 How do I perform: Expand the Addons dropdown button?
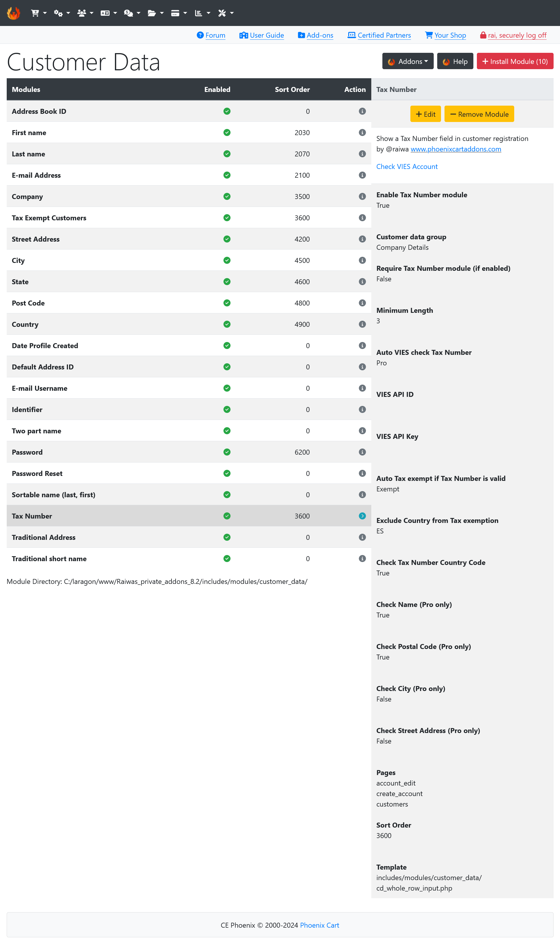pos(408,61)
